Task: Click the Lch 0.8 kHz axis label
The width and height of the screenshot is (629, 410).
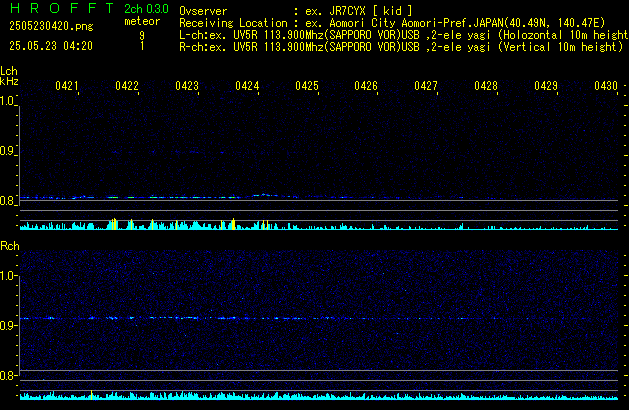Action: pyautogui.click(x=7, y=201)
